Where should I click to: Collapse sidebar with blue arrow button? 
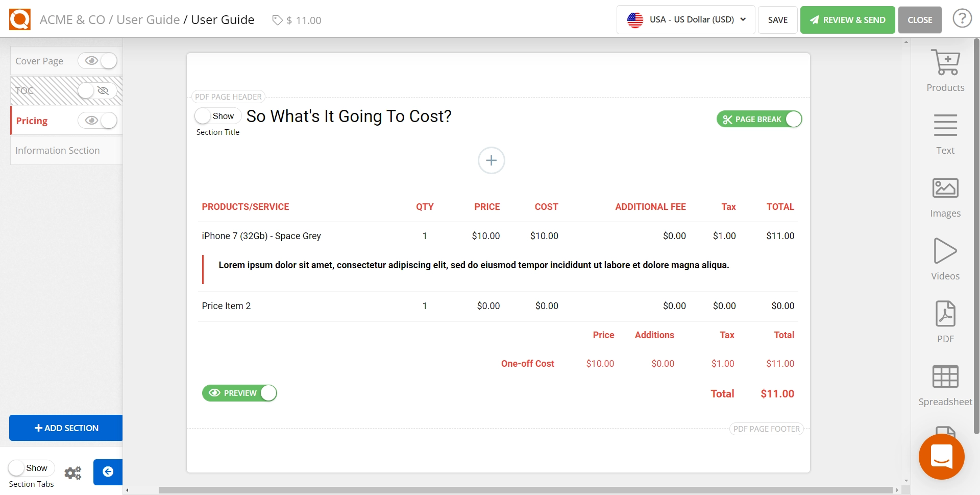click(108, 472)
